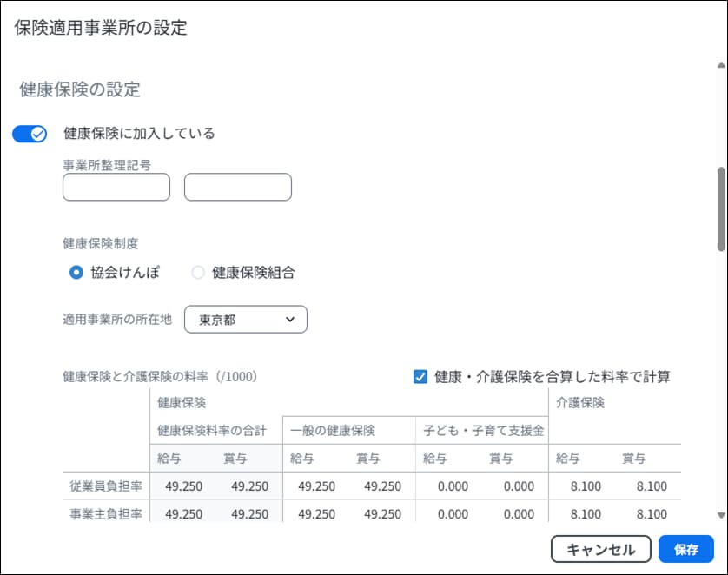The height and width of the screenshot is (575, 728).
Task: Click 従業員負担率 健康保険料率の合計 給与 cell
Action: tap(183, 486)
